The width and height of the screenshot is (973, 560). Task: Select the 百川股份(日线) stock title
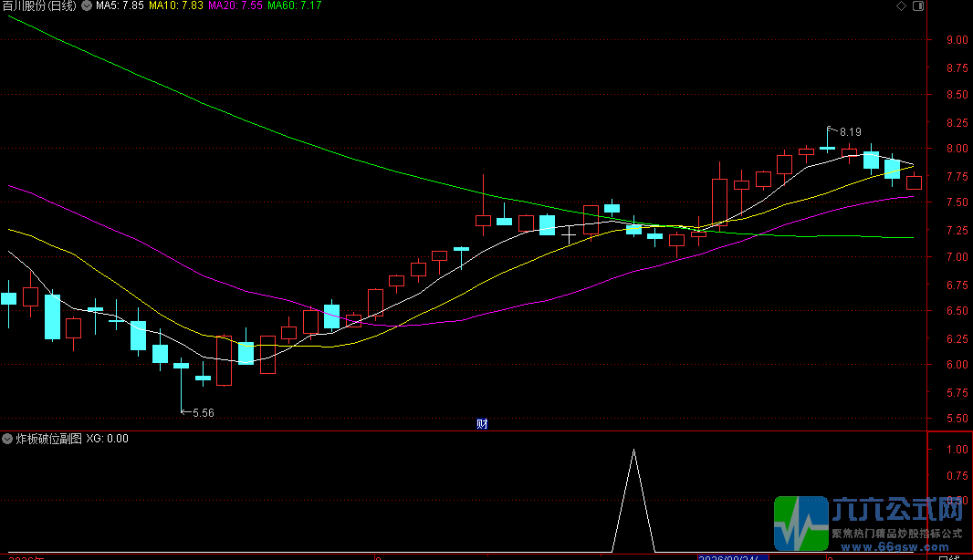click(39, 5)
